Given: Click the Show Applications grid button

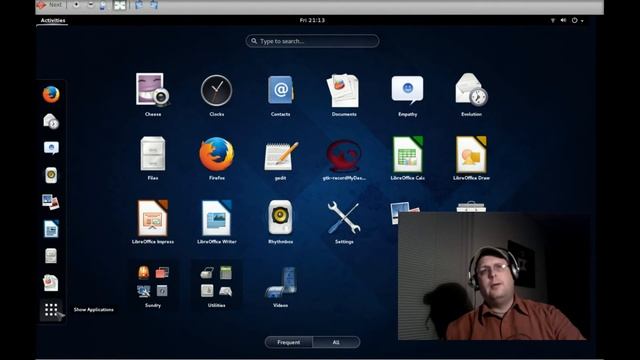Looking at the screenshot, I should point(51,310).
